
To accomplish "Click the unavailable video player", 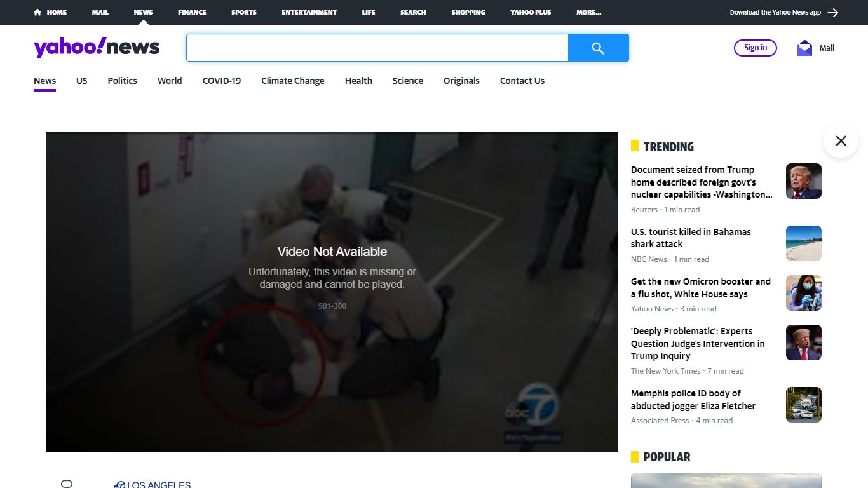I will point(332,292).
